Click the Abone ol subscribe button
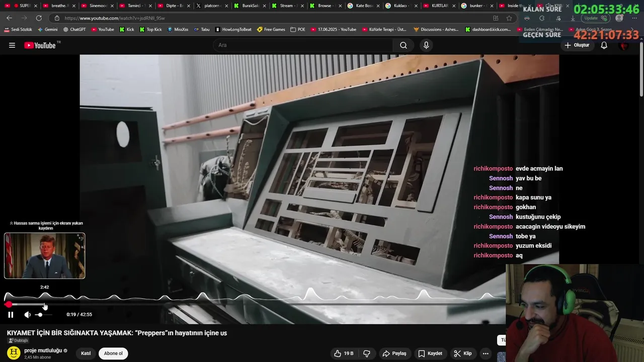The image size is (644, 362). (x=113, y=353)
